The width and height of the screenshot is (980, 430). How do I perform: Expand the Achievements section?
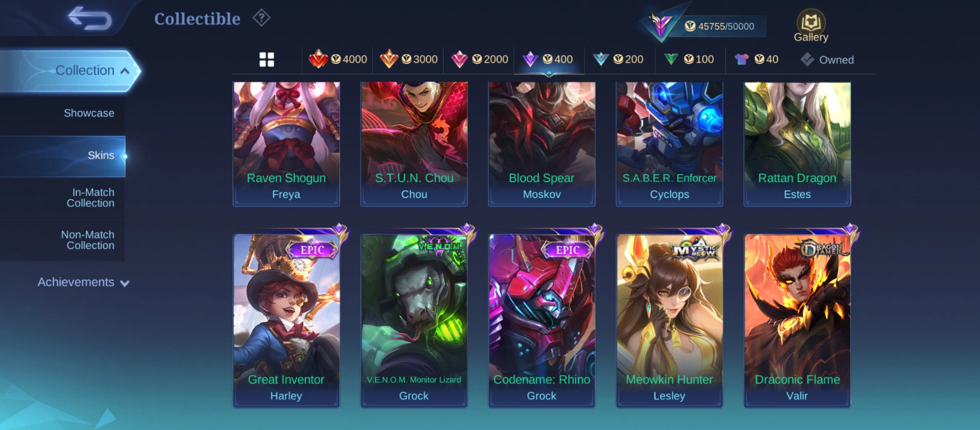click(x=83, y=282)
